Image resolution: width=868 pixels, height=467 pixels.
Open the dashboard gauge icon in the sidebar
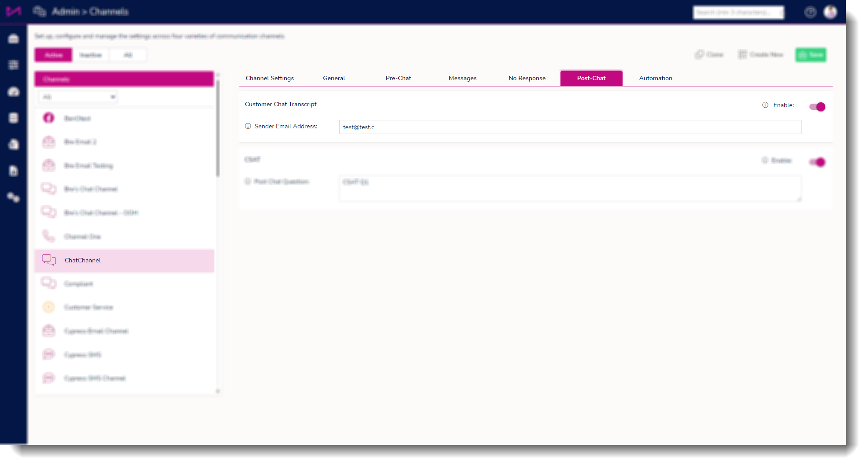14,92
